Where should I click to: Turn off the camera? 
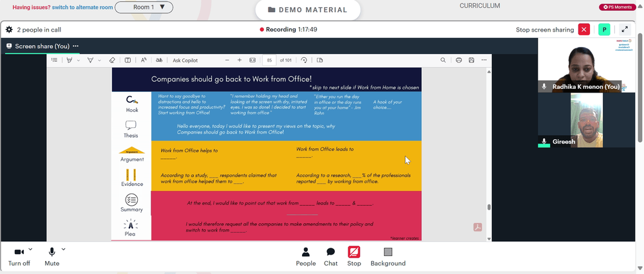tap(19, 257)
